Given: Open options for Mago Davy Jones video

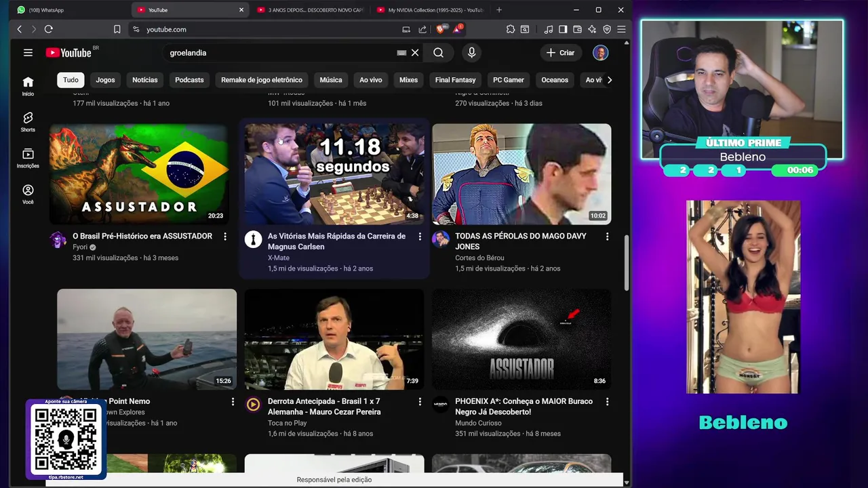Looking at the screenshot, I should [x=607, y=237].
